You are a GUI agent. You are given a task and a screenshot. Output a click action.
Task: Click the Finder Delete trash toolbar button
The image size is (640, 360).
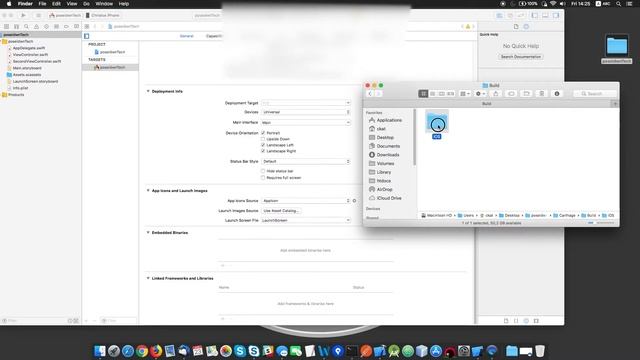[542, 93]
